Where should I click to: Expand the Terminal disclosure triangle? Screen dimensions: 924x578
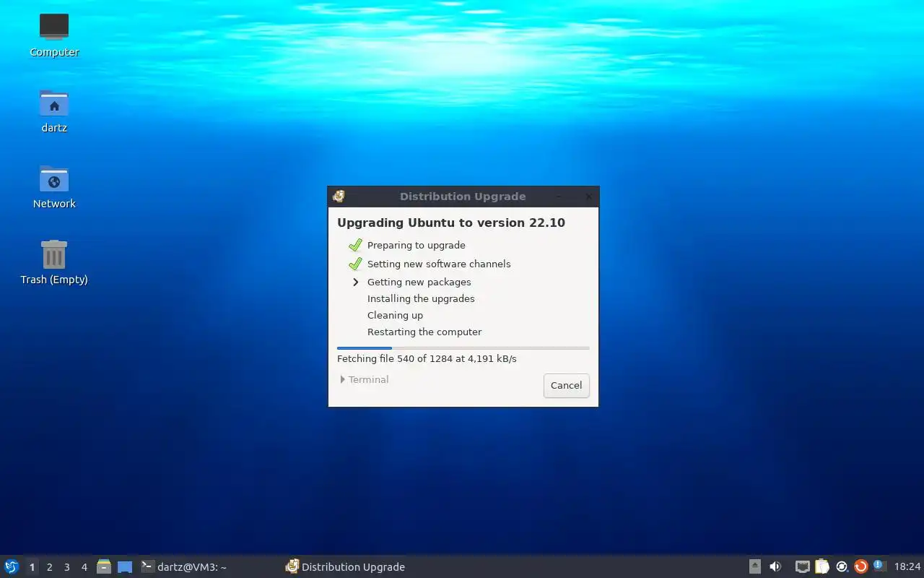(x=342, y=379)
